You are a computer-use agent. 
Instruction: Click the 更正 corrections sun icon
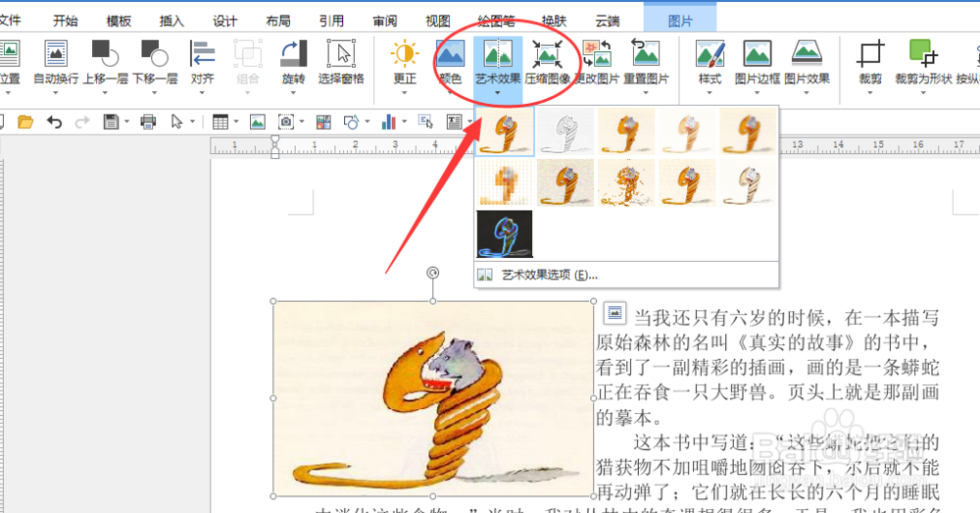(x=405, y=54)
